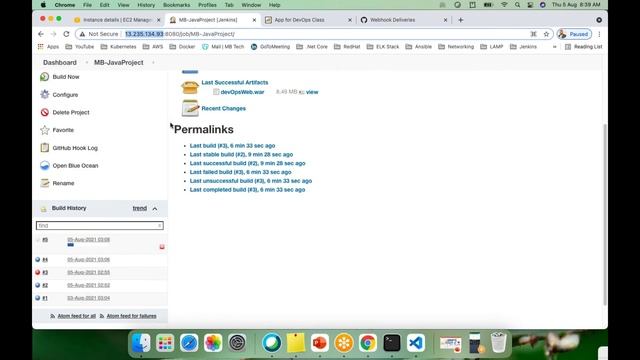The height and width of the screenshot is (360, 640).
Task: Click the Build Now icon
Action: [x=44, y=77]
